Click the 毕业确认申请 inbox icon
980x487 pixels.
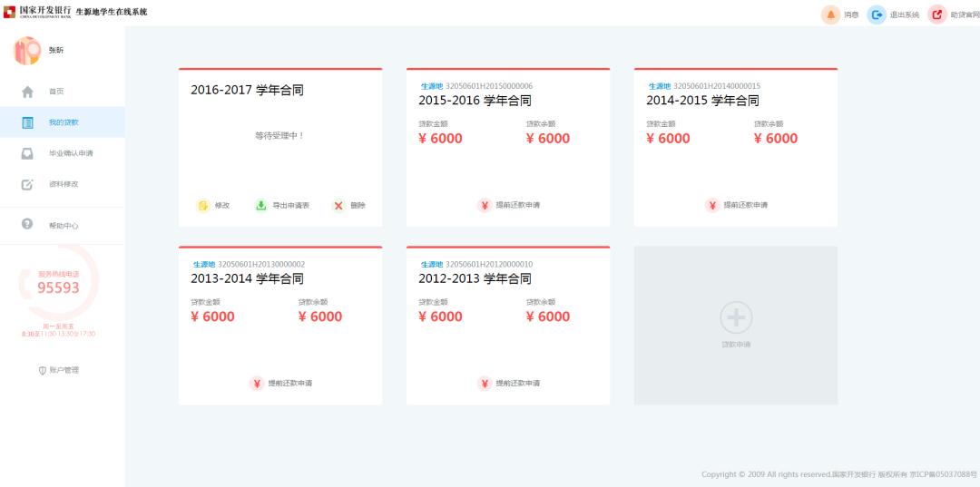click(27, 153)
